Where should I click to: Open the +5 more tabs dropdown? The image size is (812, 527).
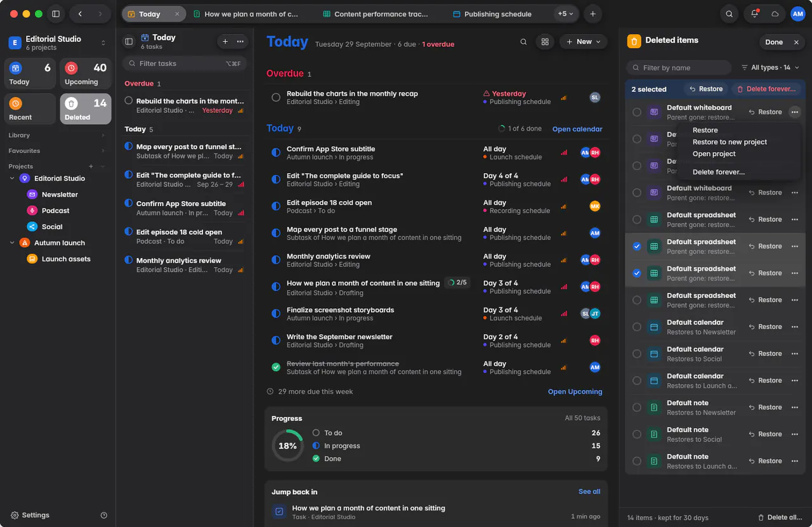565,14
